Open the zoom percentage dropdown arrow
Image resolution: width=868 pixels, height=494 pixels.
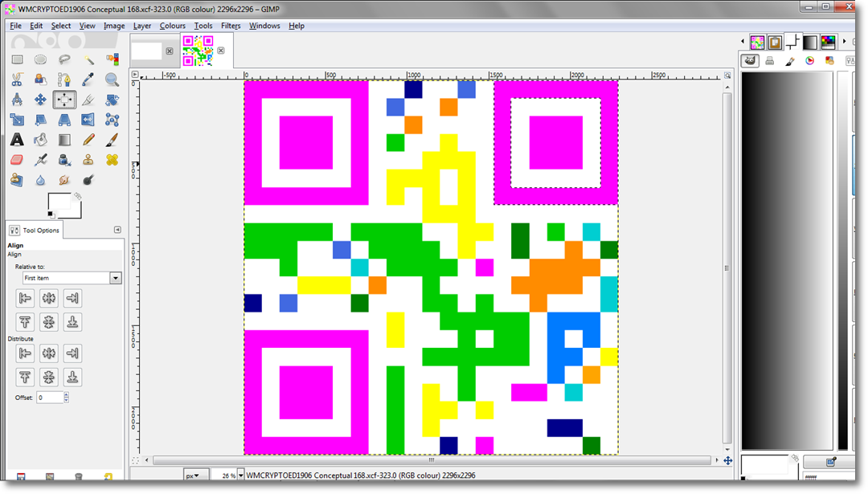pyautogui.click(x=240, y=476)
